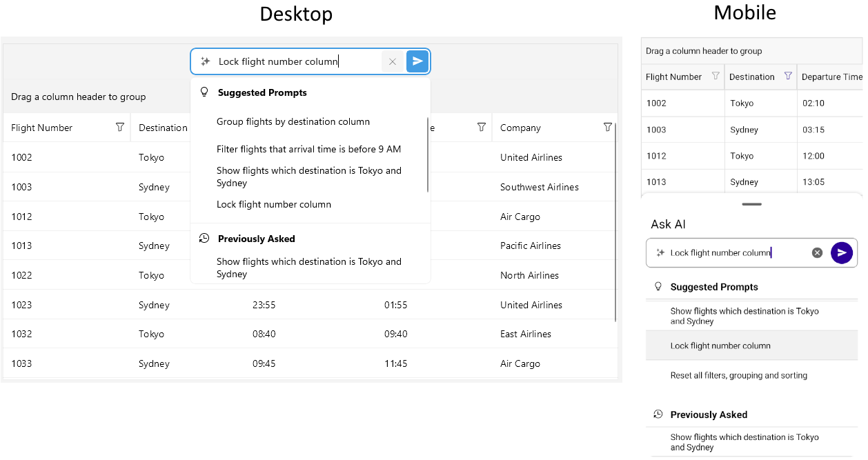Select 'Group flights by destination column' suggestion
Viewport: 868px width, 460px height.
pos(293,122)
